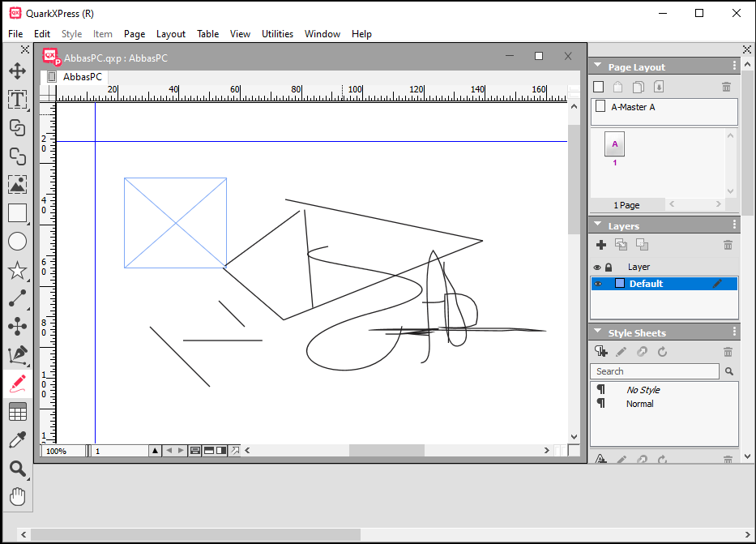Open the Layout menu
This screenshot has width=756, height=544.
click(171, 34)
